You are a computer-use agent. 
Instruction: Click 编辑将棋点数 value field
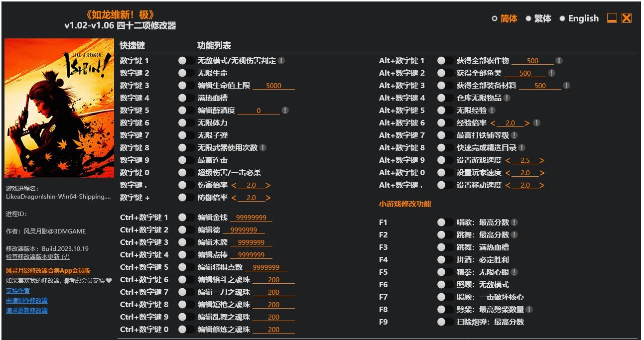pos(266,267)
